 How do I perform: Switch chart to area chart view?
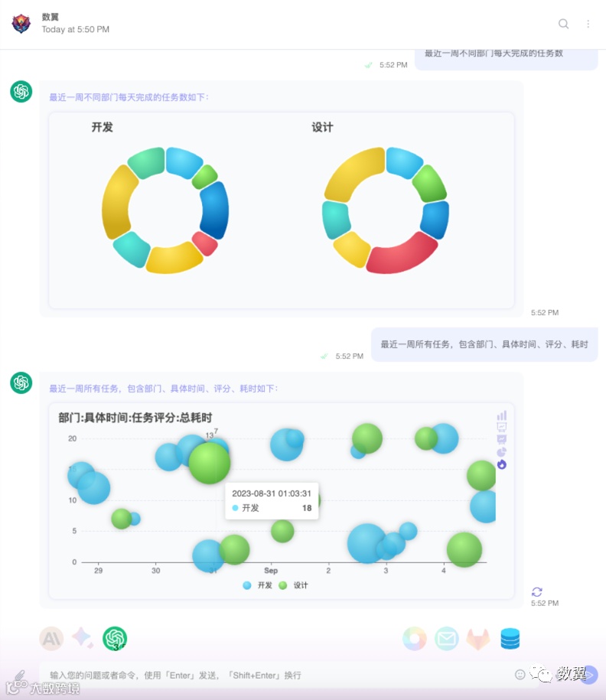click(x=502, y=439)
